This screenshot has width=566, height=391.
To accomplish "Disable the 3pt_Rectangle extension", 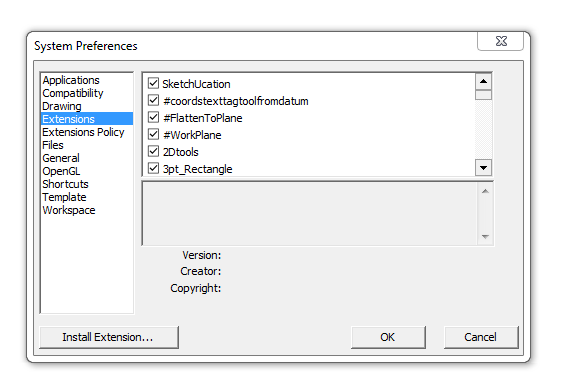I will [x=153, y=168].
